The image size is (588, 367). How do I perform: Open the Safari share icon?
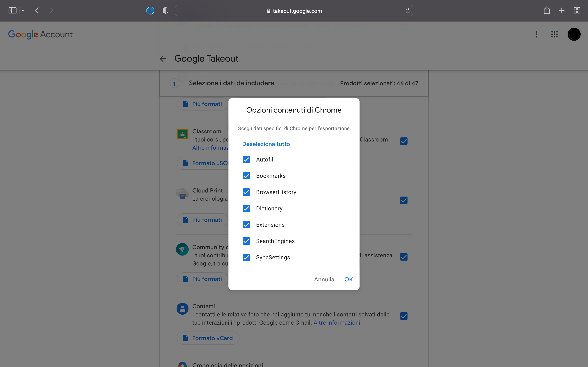point(547,10)
